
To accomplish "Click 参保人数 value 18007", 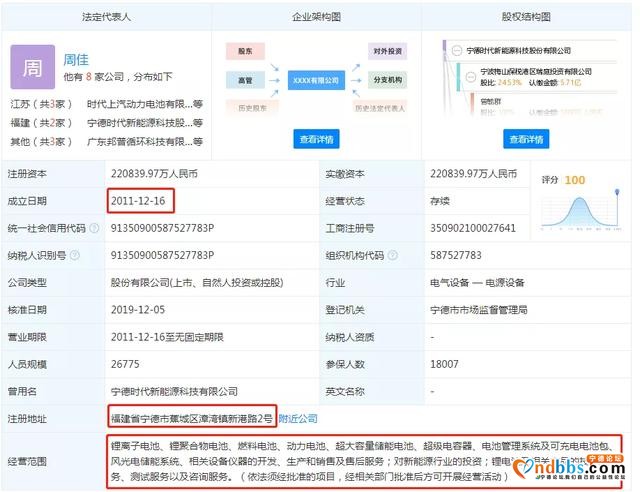I will click(444, 364).
